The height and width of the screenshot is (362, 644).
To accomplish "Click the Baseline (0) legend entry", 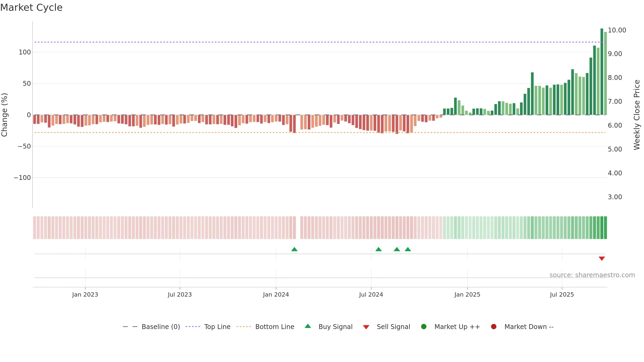I will pos(151,327).
